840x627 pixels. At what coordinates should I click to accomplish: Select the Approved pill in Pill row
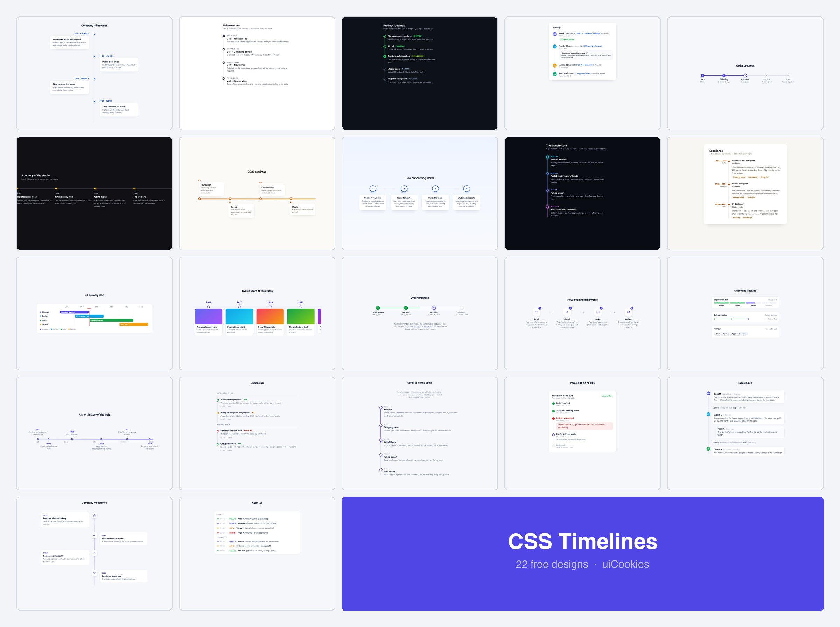coord(736,334)
